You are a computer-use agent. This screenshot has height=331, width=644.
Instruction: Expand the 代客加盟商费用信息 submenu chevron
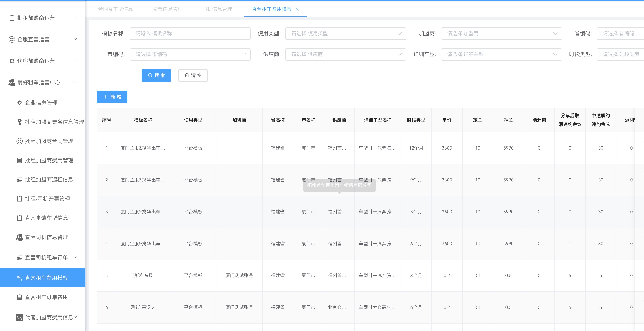75,317
